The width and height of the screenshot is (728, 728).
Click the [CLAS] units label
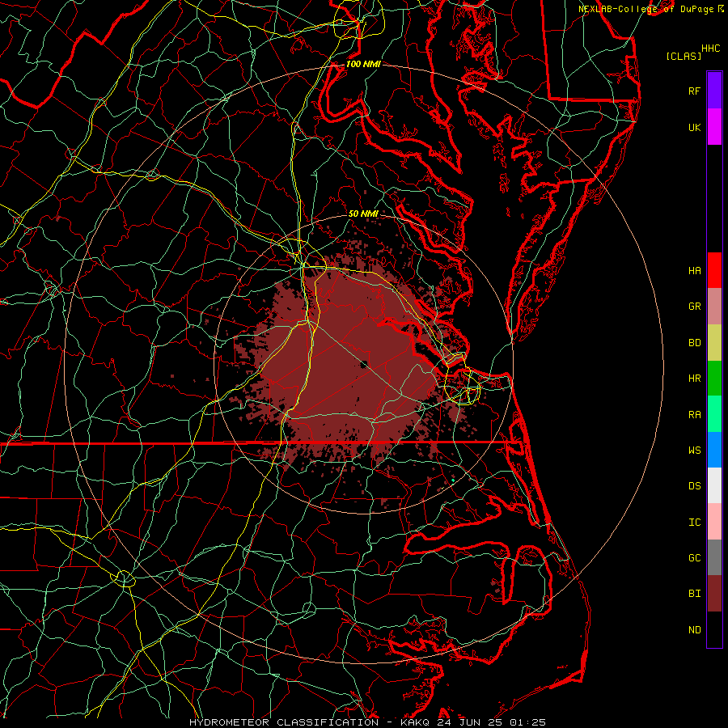pyautogui.click(x=684, y=56)
